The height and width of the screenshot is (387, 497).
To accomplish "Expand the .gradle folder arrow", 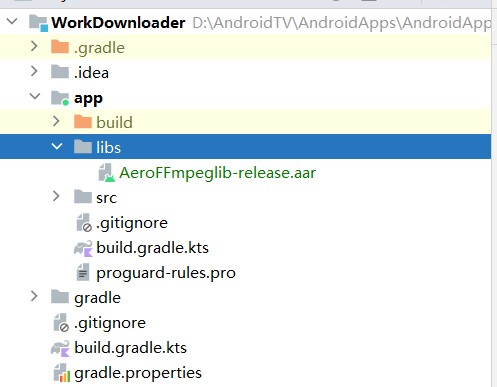I will point(34,46).
